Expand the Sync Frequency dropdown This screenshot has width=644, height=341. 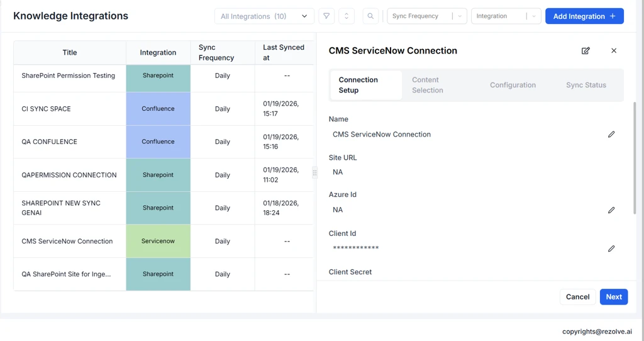coord(426,16)
